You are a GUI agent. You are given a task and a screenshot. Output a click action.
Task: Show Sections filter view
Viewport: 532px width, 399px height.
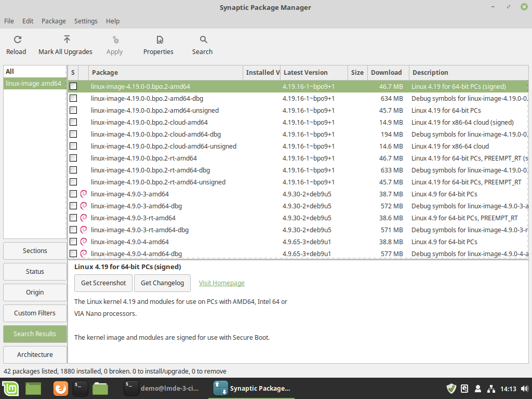coord(35,251)
